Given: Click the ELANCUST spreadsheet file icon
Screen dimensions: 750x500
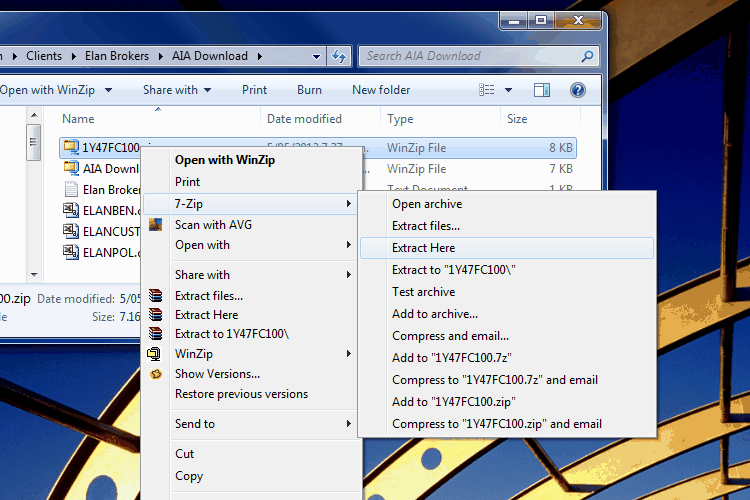Looking at the screenshot, I should point(71,231).
